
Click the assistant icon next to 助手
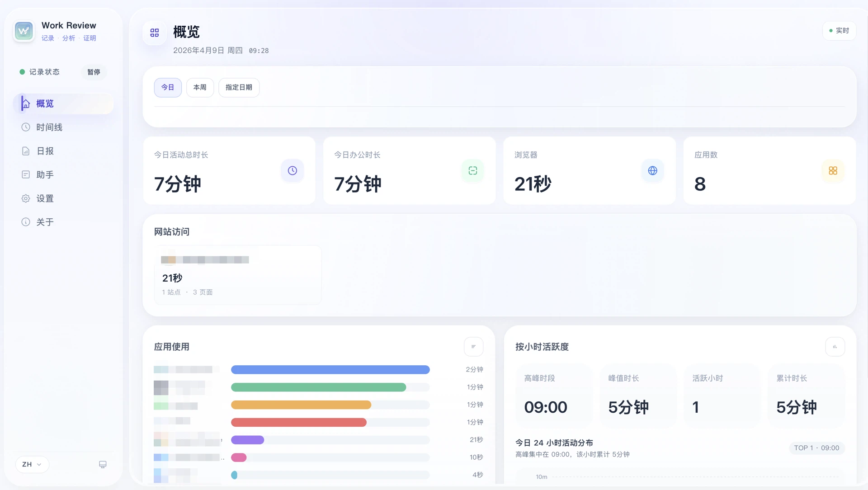[26, 174]
